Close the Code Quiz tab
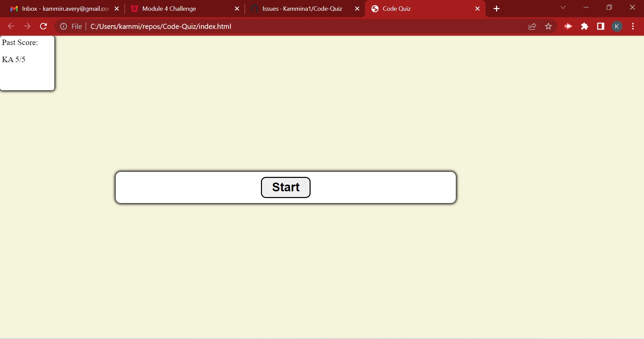The width and height of the screenshot is (644, 339). [478, 9]
